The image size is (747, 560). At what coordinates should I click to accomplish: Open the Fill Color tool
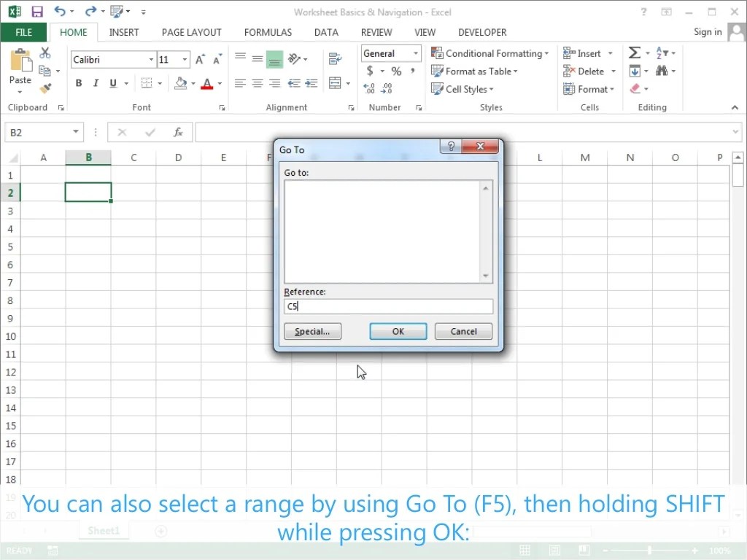pos(181,83)
